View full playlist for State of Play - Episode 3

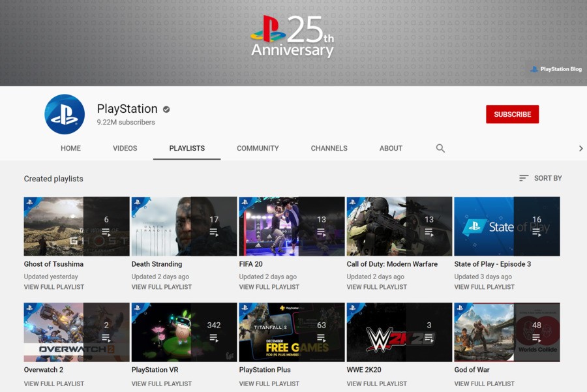tap(484, 287)
